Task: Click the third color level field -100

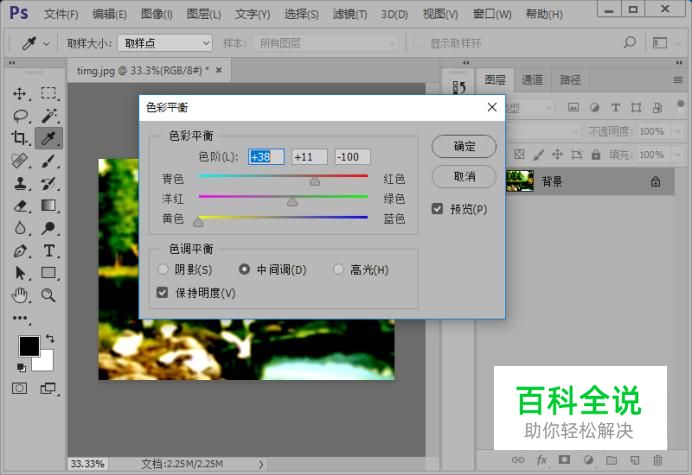Action: (x=353, y=157)
